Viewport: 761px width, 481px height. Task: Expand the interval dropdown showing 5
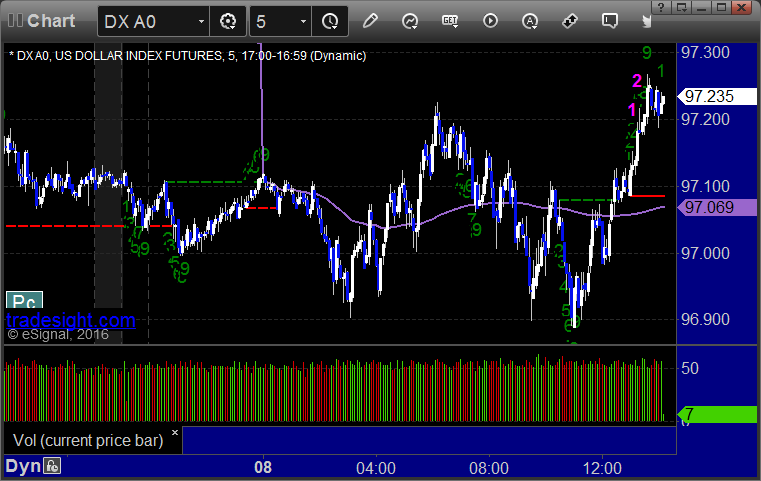(303, 21)
